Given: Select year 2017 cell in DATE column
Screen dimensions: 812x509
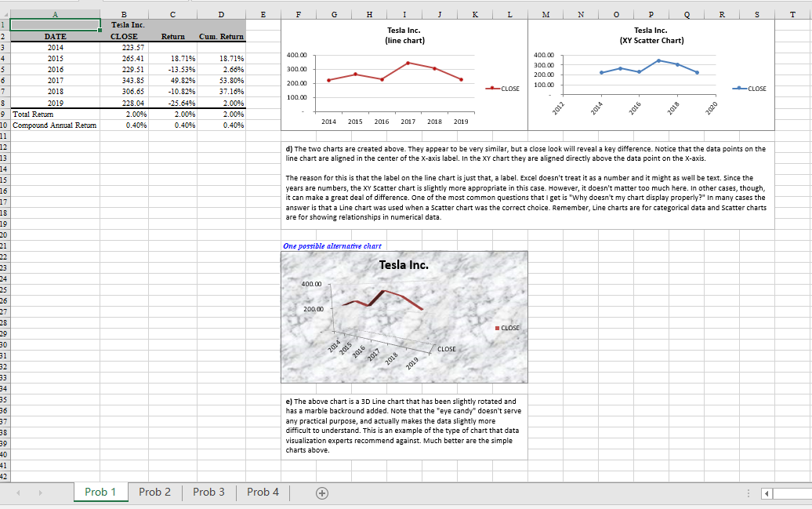Looking at the screenshot, I should pyautogui.click(x=55, y=80).
